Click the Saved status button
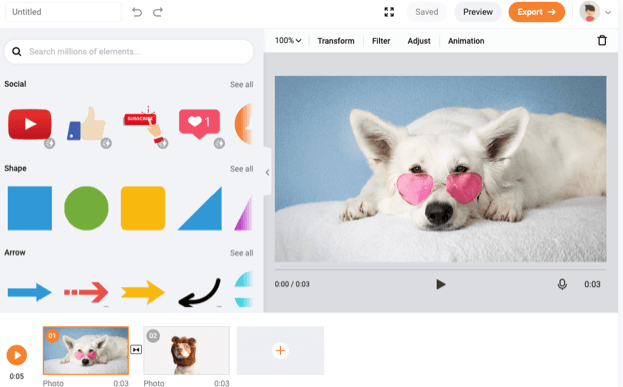623x387 pixels. click(x=426, y=12)
